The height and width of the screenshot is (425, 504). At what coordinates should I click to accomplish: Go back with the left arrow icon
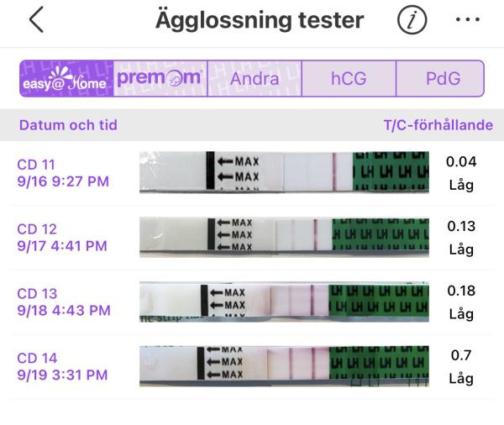36,19
